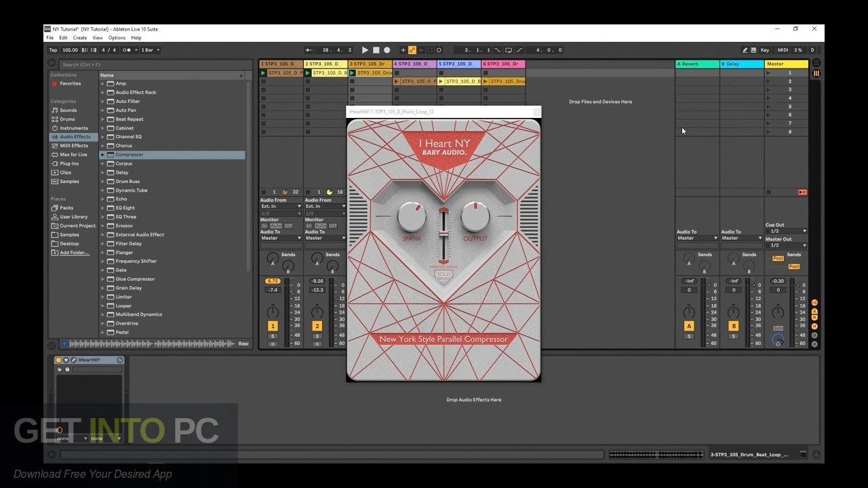Launch Master scene 3
Screen dimensions: 868x488
[768, 89]
